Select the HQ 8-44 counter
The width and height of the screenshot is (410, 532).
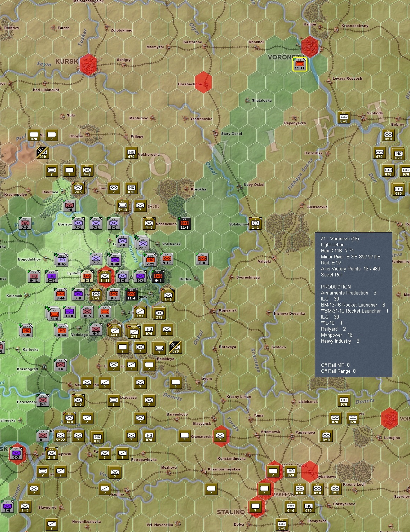click(x=61, y=330)
